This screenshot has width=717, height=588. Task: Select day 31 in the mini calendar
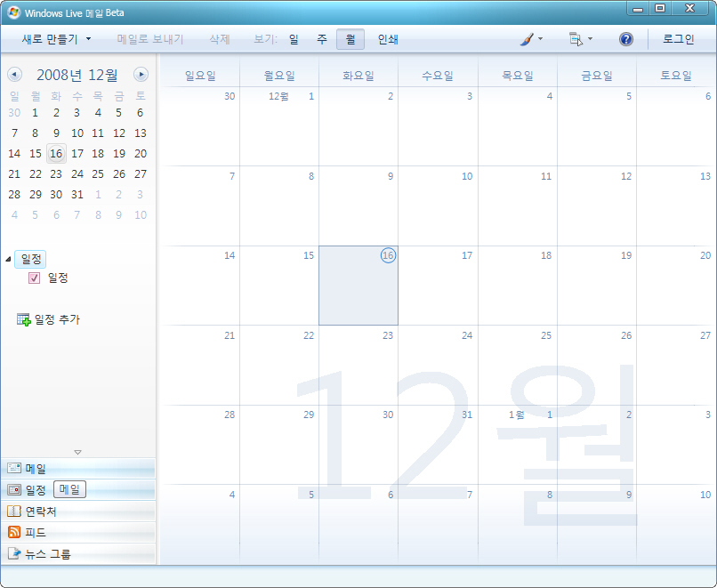[x=77, y=195]
